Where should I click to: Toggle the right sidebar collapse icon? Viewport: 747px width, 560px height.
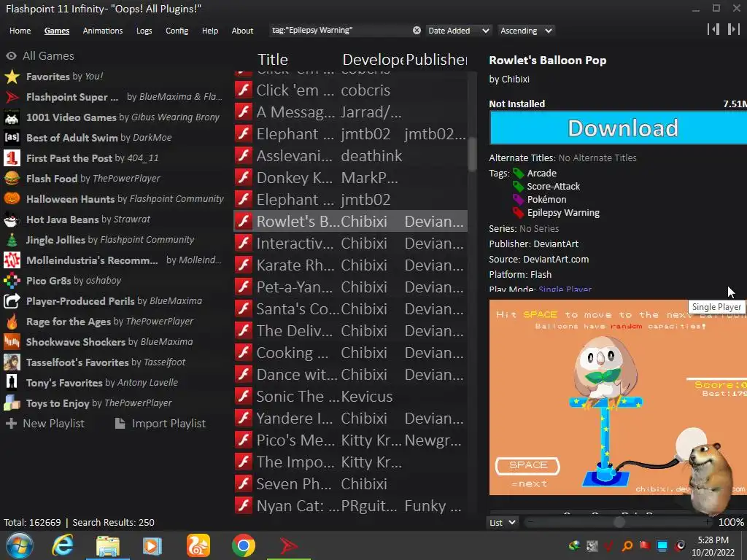pyautogui.click(x=734, y=29)
